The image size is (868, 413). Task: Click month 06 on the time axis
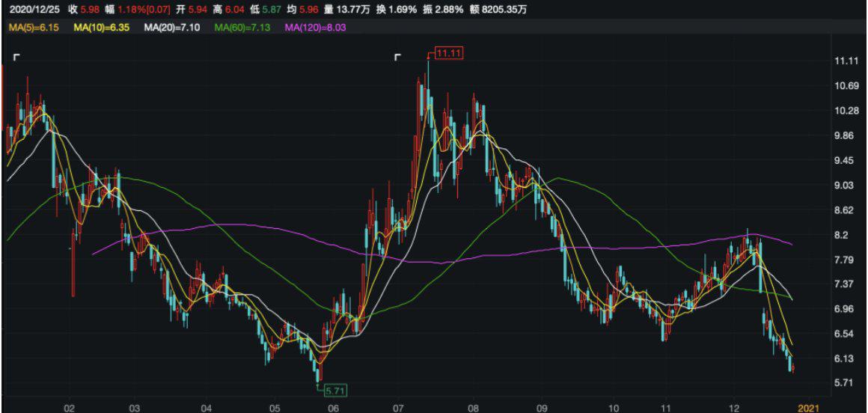pos(333,408)
